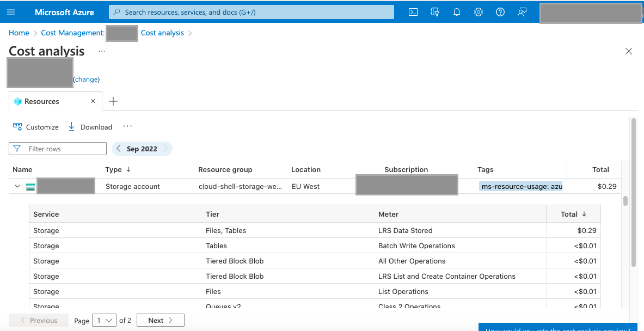
Task: Click the Download arrow icon
Action: point(71,126)
